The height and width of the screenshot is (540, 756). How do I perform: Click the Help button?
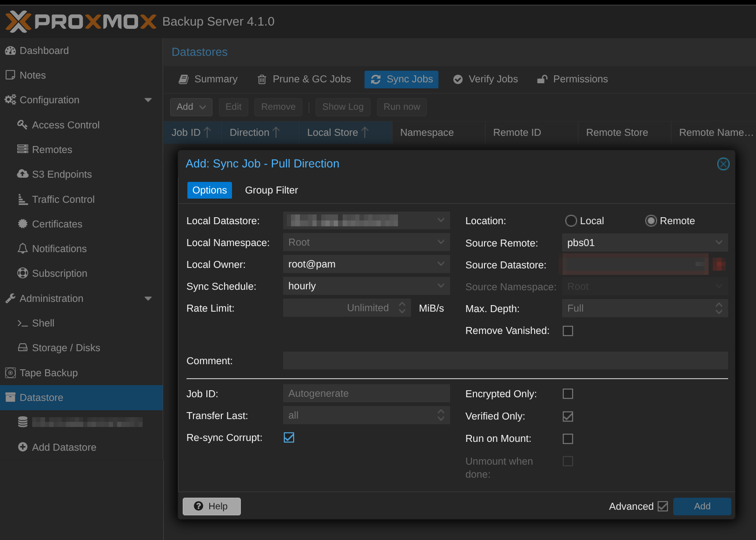[212, 506]
